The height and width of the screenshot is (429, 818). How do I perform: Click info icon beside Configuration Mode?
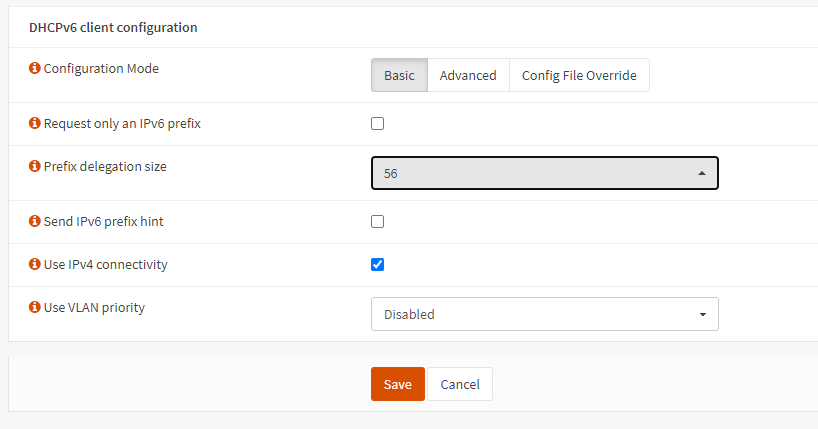point(35,69)
